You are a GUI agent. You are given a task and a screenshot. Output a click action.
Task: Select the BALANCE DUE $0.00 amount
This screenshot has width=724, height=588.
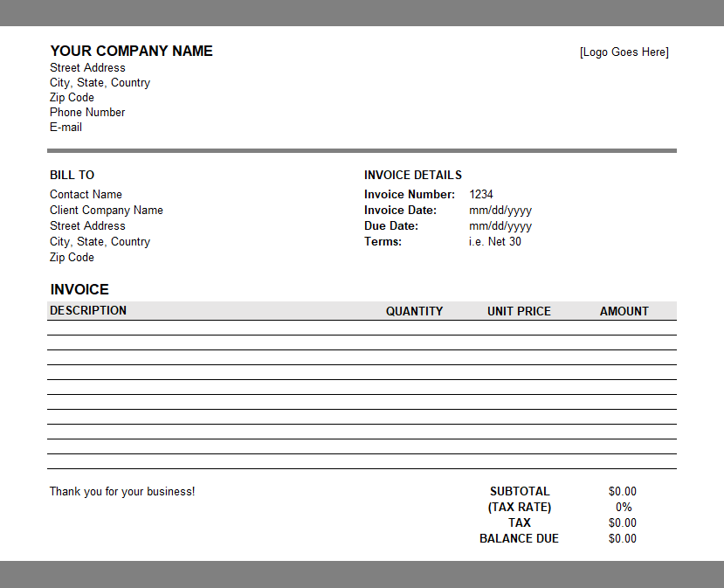pyautogui.click(x=623, y=539)
